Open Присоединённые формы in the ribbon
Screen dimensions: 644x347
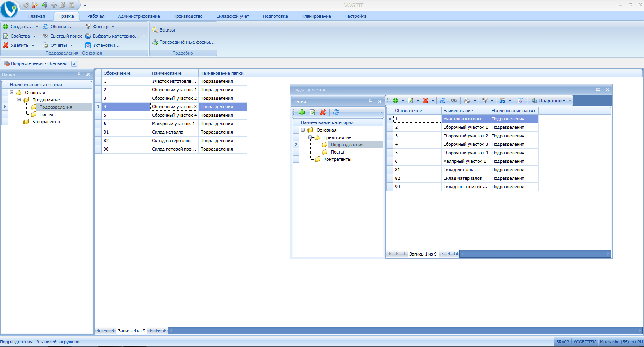183,42
